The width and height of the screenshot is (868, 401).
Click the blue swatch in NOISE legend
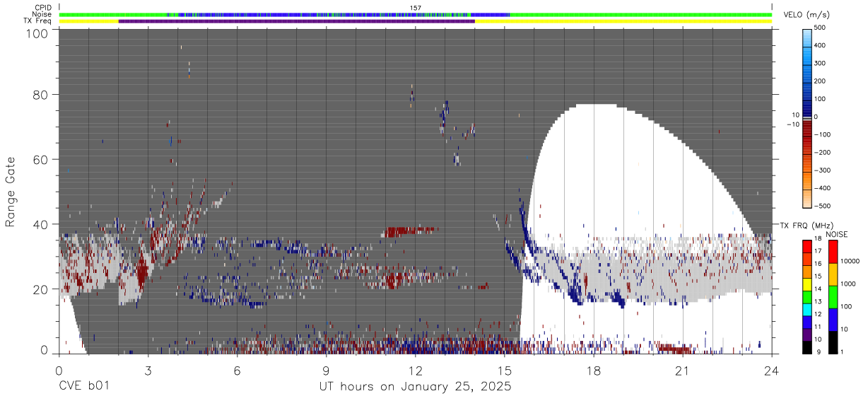[x=833, y=320]
